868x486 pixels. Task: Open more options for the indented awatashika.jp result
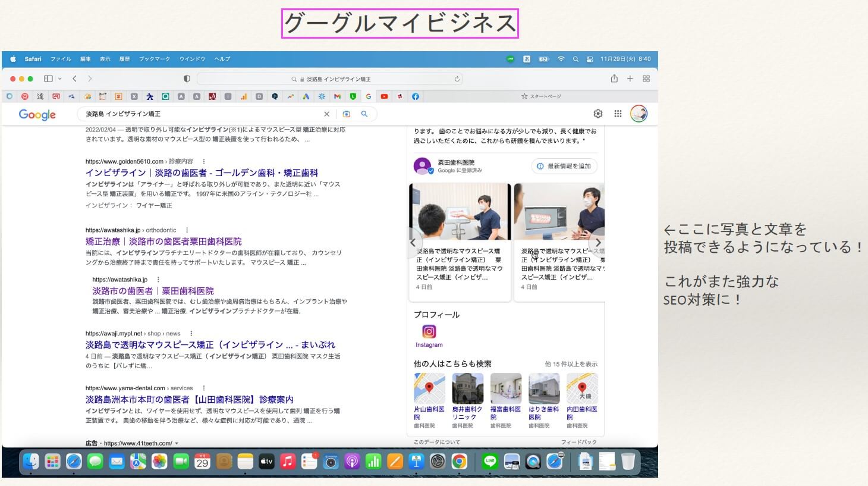point(158,280)
